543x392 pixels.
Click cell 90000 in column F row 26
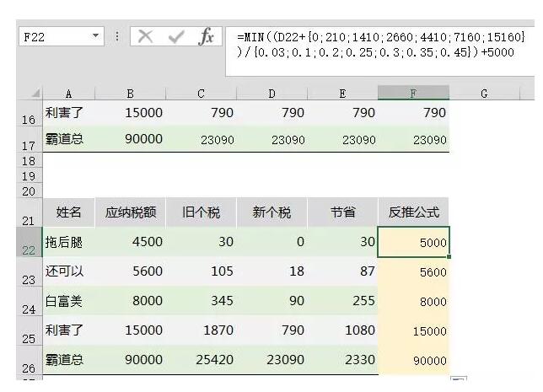coord(413,360)
